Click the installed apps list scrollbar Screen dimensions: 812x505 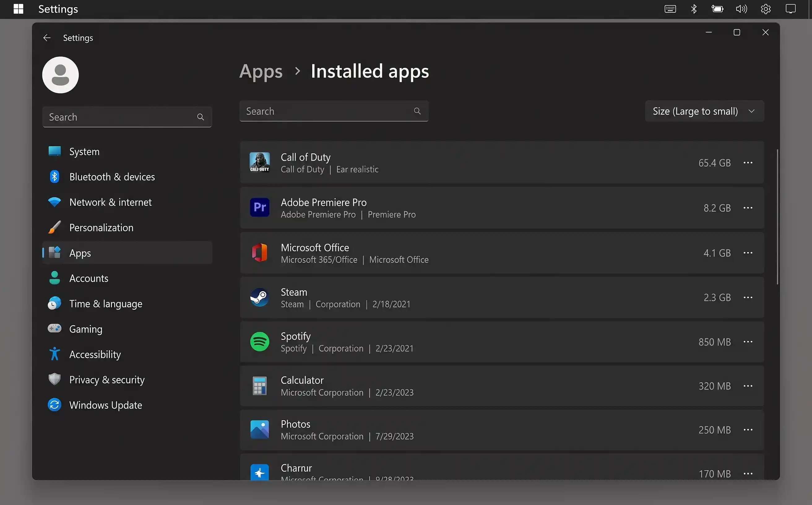[x=777, y=217]
